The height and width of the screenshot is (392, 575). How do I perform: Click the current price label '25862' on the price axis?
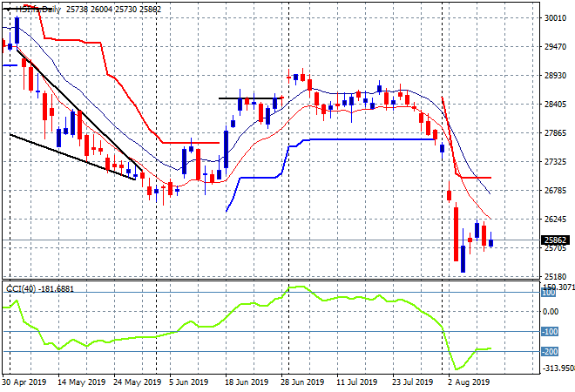tap(555, 240)
